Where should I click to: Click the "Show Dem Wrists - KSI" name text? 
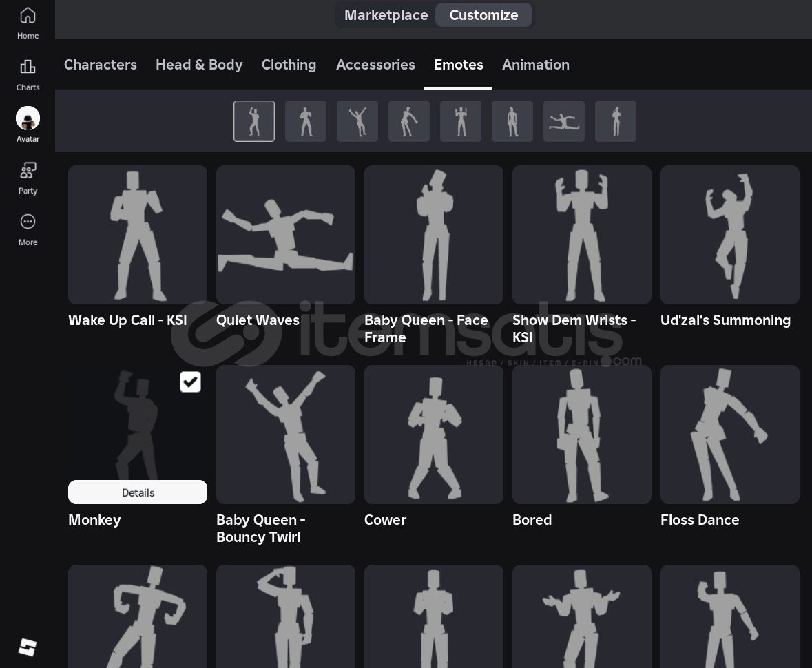574,328
